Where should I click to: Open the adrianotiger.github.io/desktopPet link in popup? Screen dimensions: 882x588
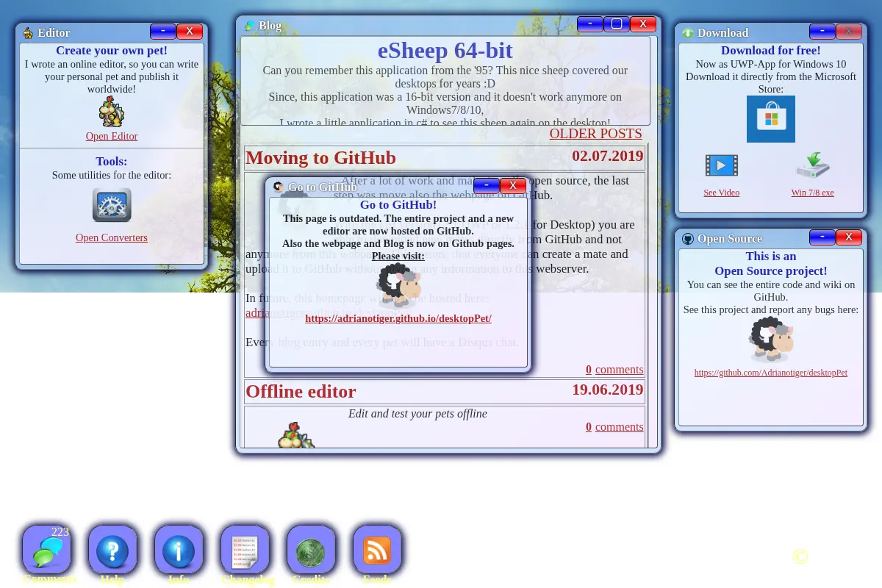click(x=398, y=318)
